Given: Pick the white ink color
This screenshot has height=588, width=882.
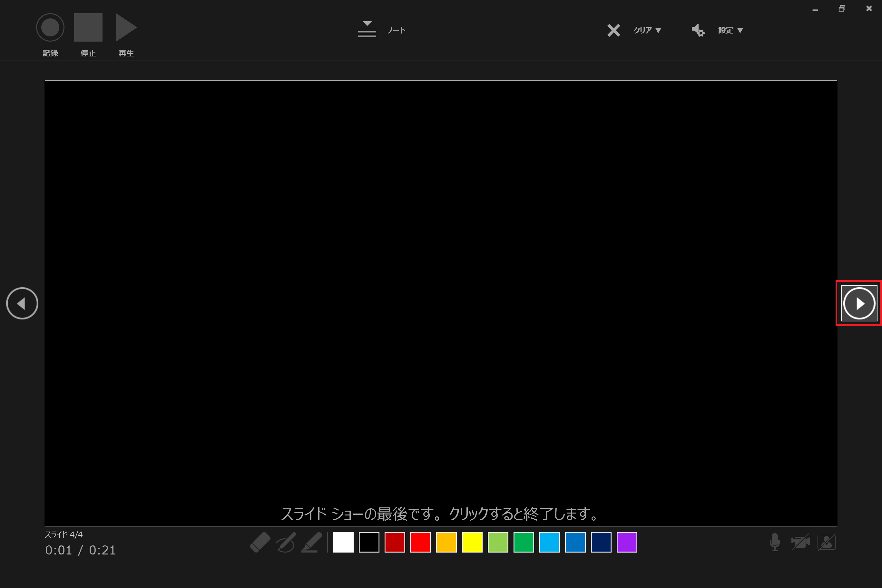Looking at the screenshot, I should point(343,542).
